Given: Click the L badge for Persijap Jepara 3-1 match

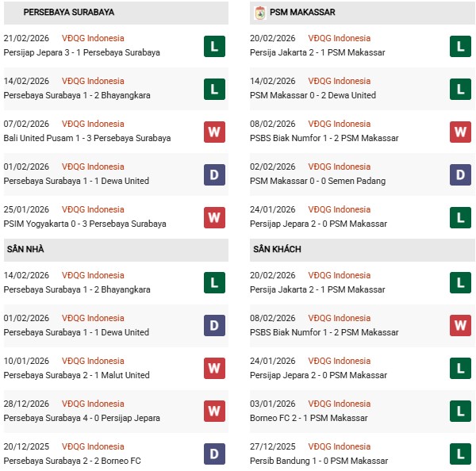Looking at the screenshot, I should pyautogui.click(x=214, y=46).
